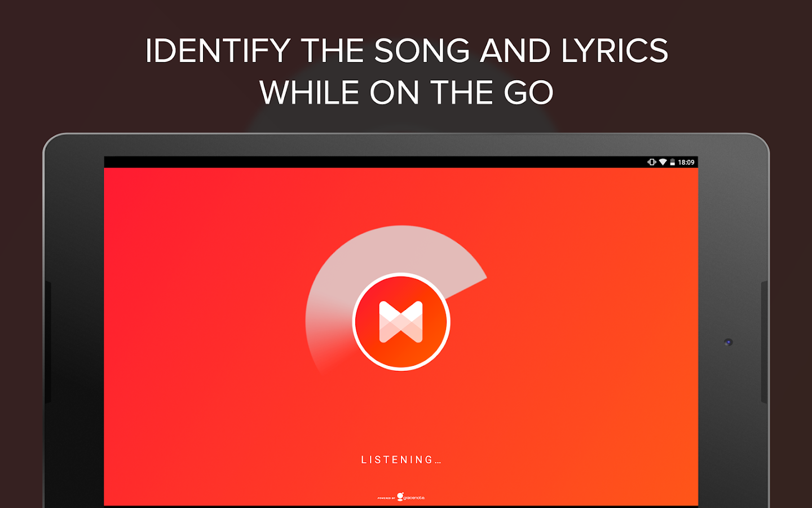Click the tablet's front camera lens
Screen dimensions: 812x508
(x=728, y=342)
